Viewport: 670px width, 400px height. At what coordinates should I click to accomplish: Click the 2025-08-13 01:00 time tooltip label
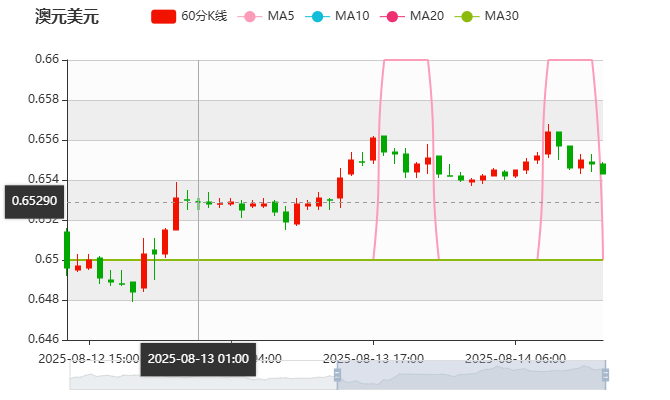[198, 358]
